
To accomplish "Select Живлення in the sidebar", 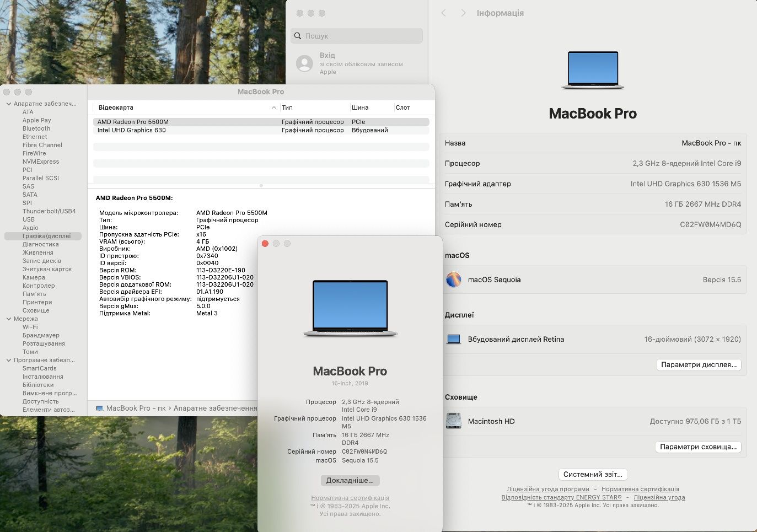I will click(38, 252).
